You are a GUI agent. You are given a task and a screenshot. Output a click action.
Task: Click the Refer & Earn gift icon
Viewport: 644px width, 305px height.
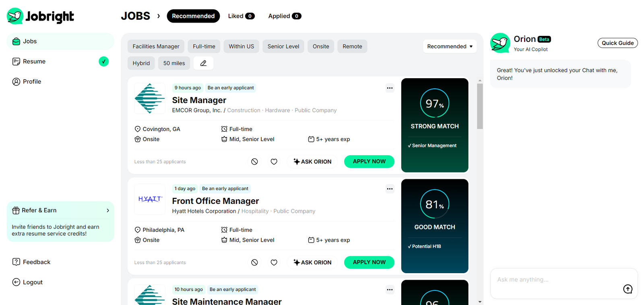coord(16,210)
